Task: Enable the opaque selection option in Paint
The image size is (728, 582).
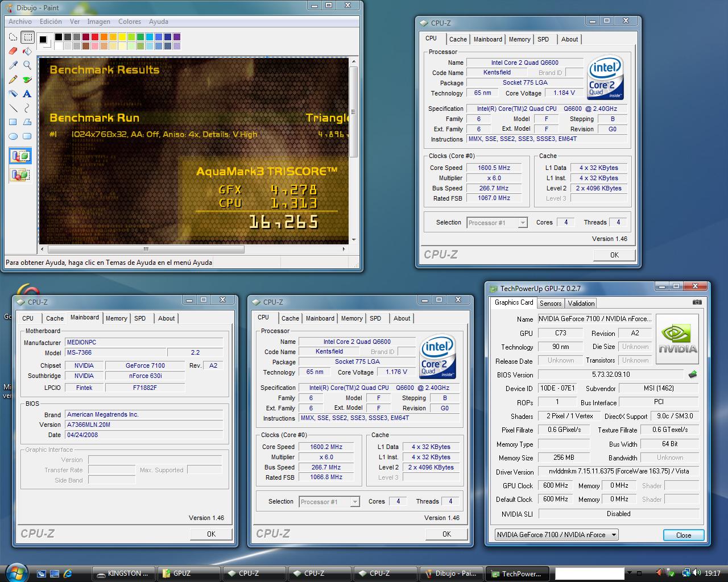Action: pos(20,156)
